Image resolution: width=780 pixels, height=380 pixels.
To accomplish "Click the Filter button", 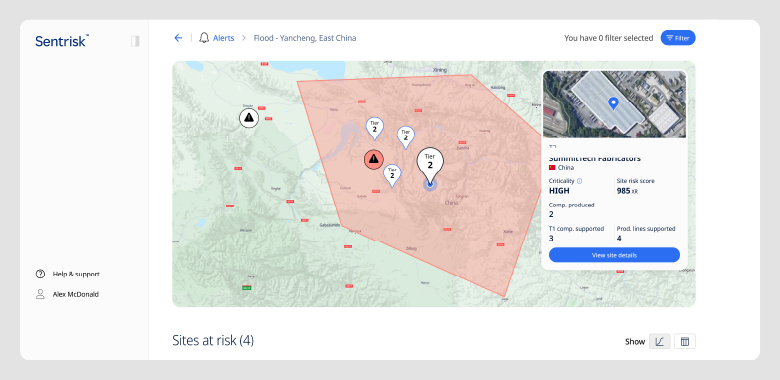I will click(x=678, y=38).
